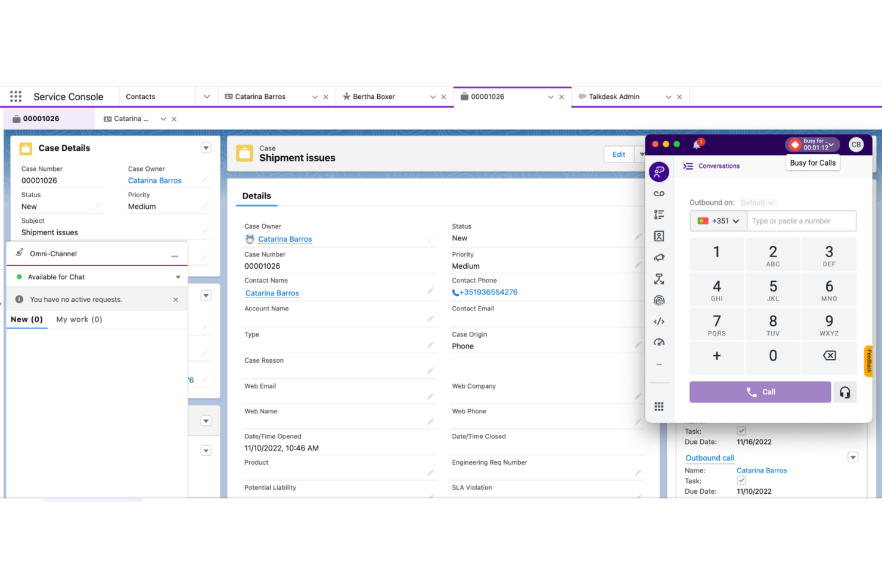882x588 pixels.
Task: Open the routing flows icon in Talkdesk sidebar
Action: pos(659,279)
